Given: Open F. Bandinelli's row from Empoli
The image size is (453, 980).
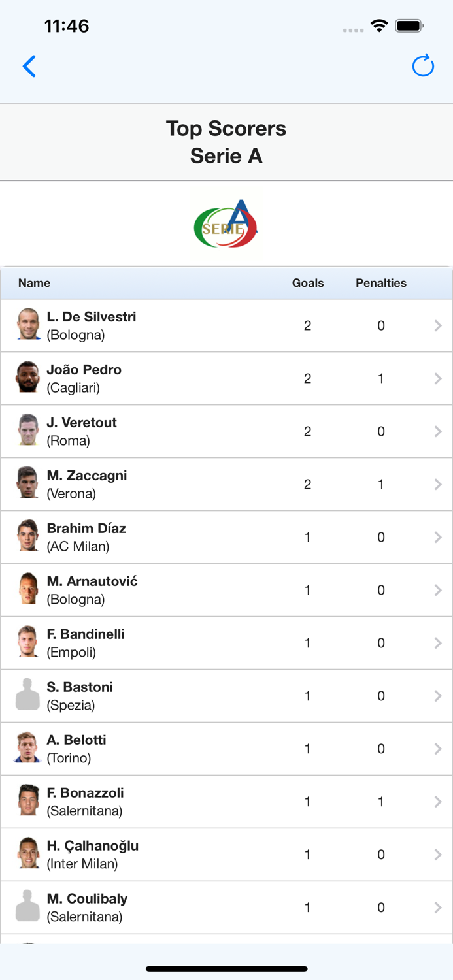Looking at the screenshot, I should 226,642.
